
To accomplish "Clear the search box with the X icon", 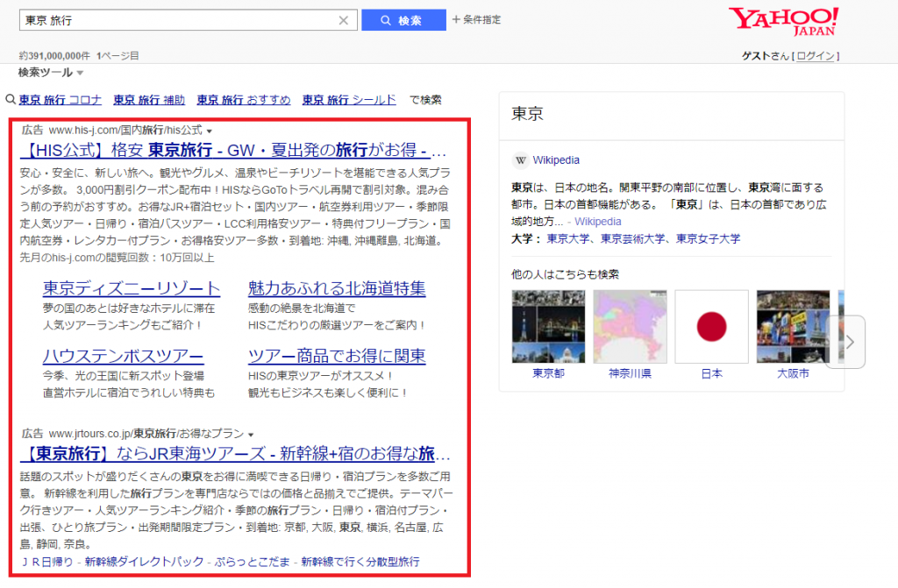I will click(343, 21).
